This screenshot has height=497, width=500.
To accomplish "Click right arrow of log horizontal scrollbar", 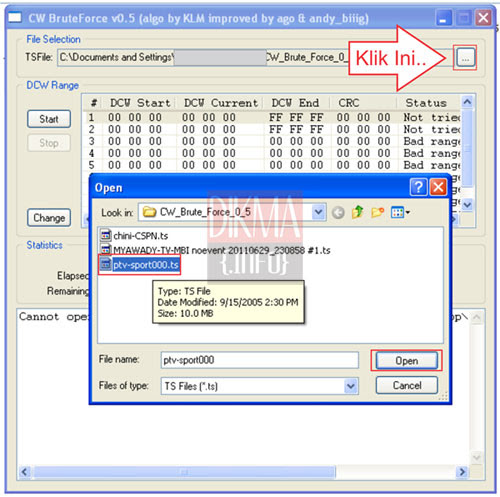I will click(462, 472).
